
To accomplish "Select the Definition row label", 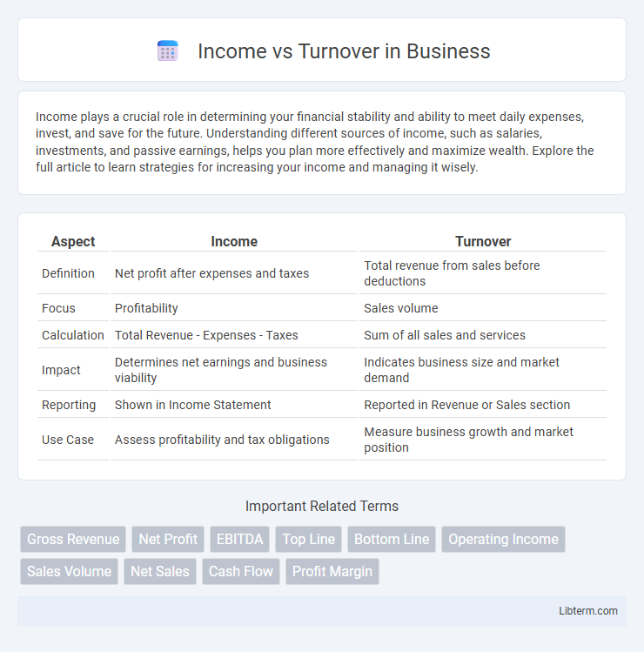I will (68, 273).
